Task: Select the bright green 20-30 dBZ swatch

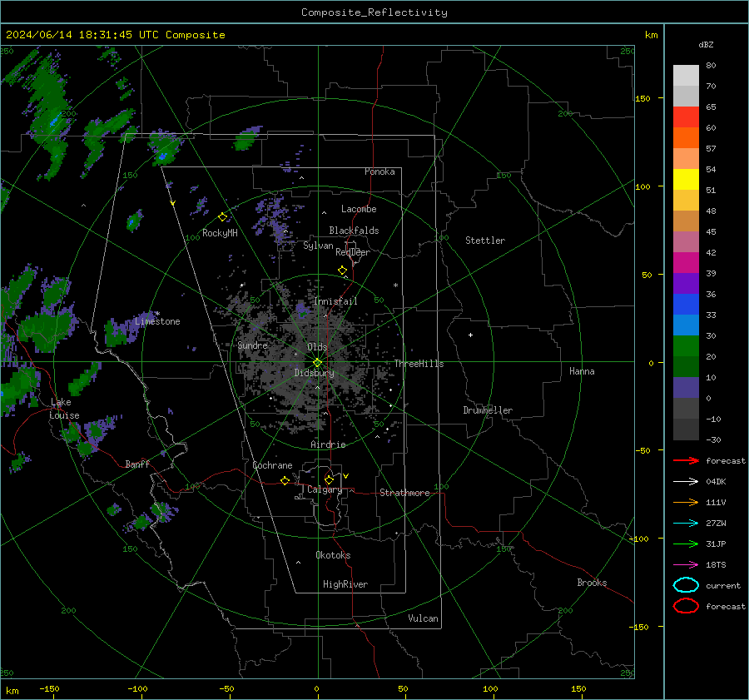Action: pos(686,345)
